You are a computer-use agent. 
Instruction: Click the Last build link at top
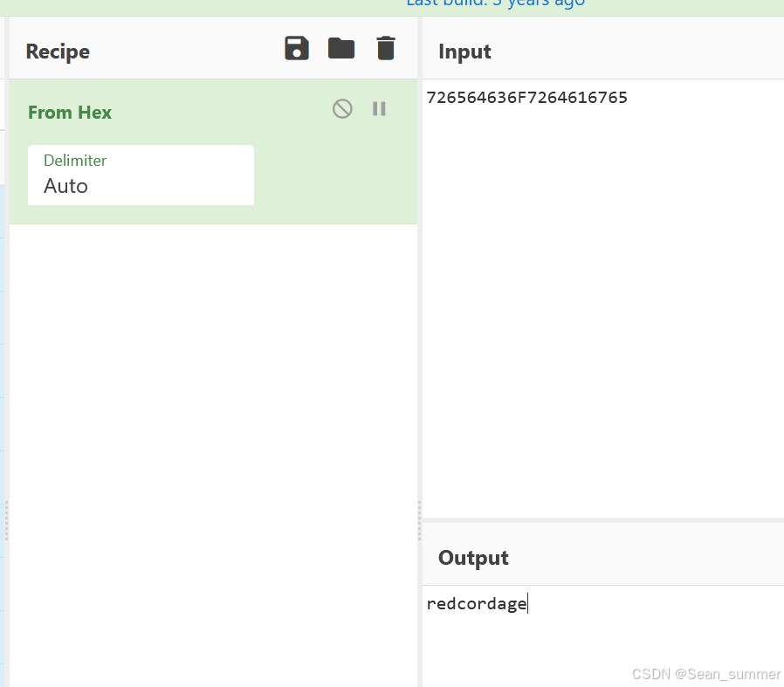(x=496, y=3)
